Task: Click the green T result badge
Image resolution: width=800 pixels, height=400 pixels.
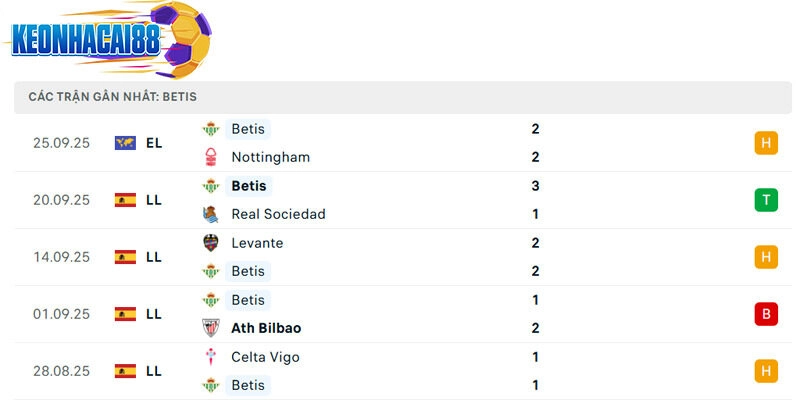Action: coord(766,200)
